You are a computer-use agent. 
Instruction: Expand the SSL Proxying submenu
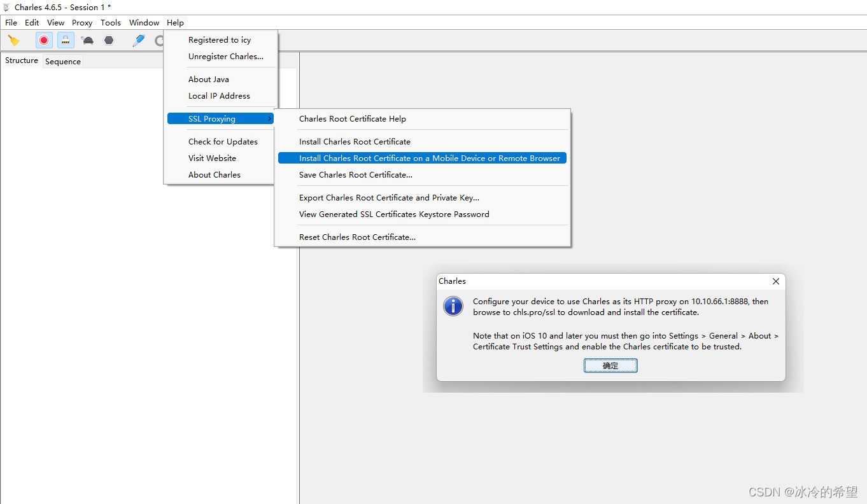(221, 118)
